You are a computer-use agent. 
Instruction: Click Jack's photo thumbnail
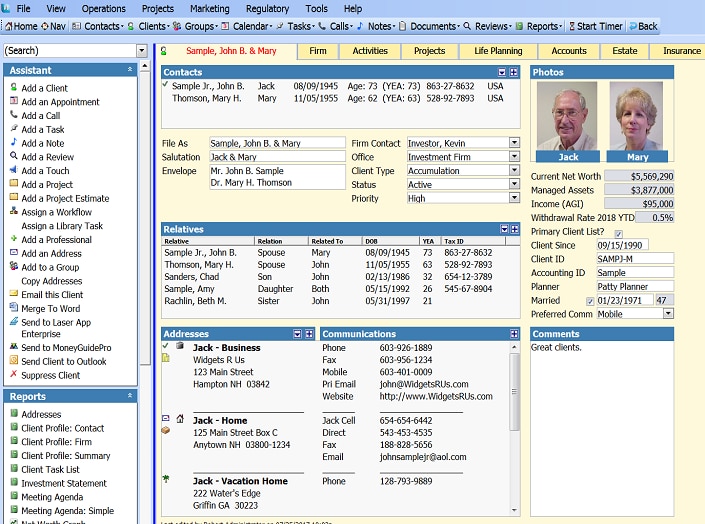point(567,116)
